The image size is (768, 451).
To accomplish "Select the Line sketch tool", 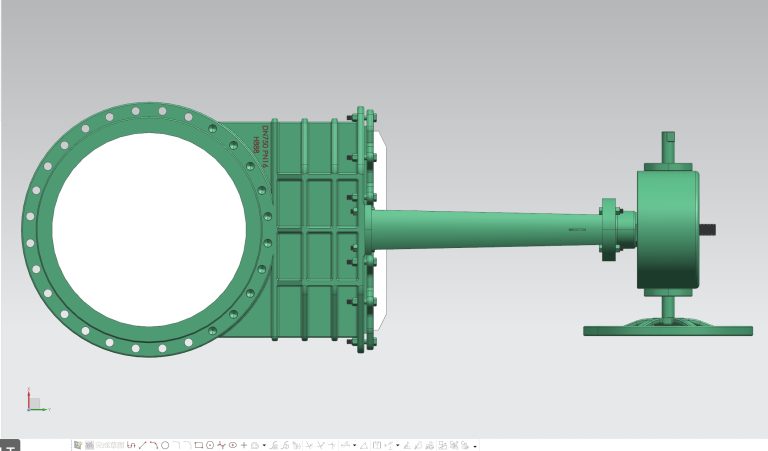I will (x=142, y=445).
